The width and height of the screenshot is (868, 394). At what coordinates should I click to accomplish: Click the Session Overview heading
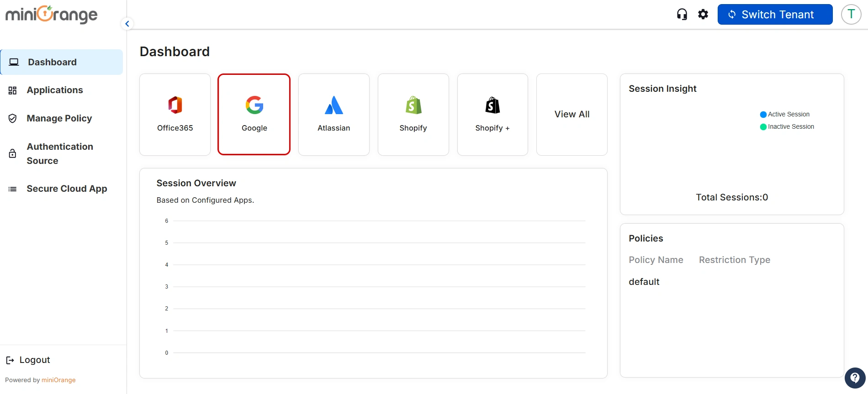pos(196,183)
